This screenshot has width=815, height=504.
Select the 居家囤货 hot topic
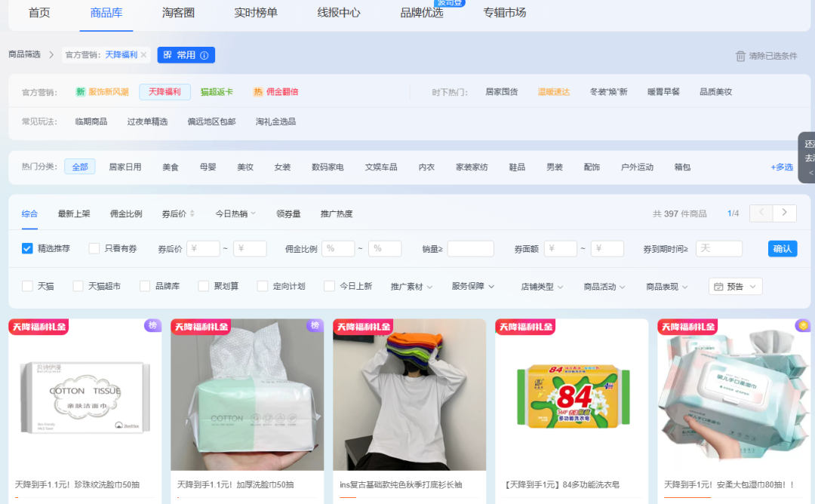point(502,92)
